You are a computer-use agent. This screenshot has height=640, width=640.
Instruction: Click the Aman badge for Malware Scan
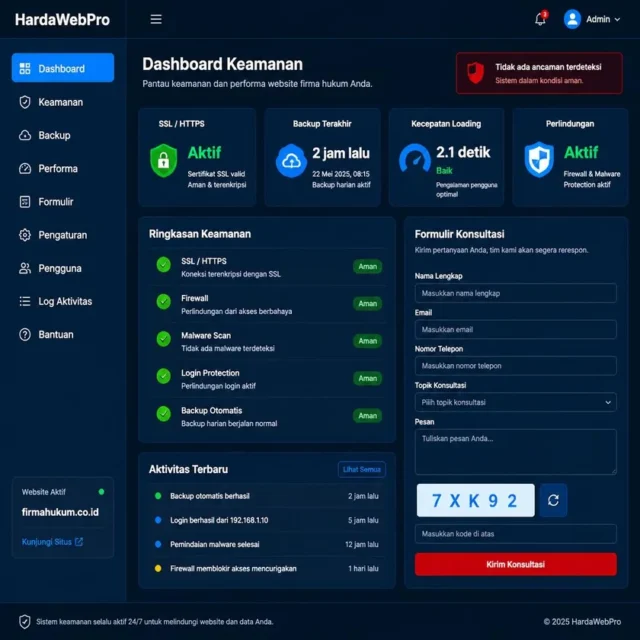368,341
